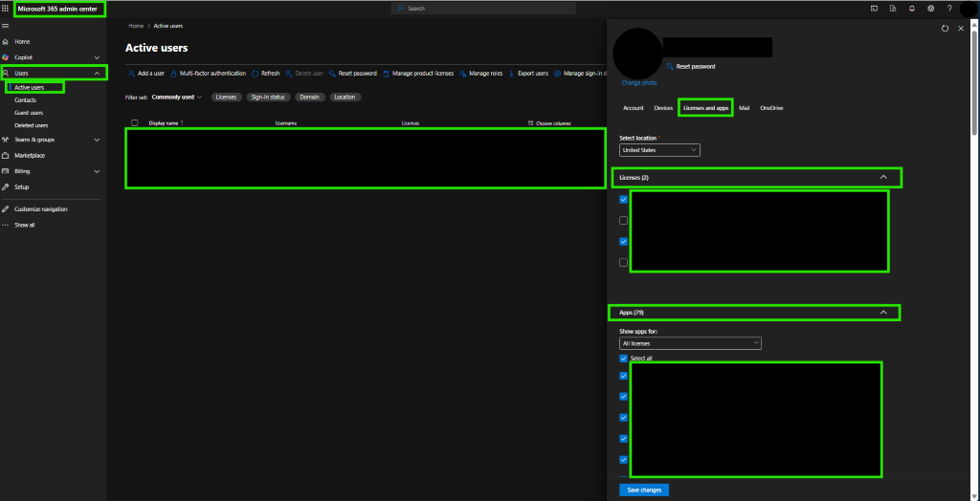Uncheck first app checkbox below Select all
Viewport: 980px width, 501px height.
tap(623, 376)
